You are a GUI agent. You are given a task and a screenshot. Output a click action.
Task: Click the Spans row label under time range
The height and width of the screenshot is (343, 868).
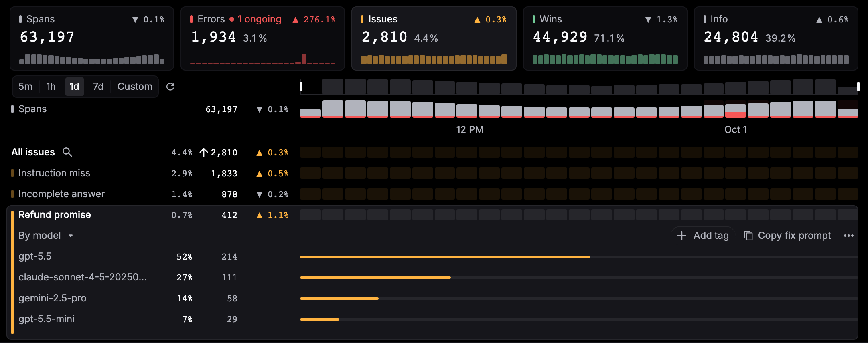[32, 109]
